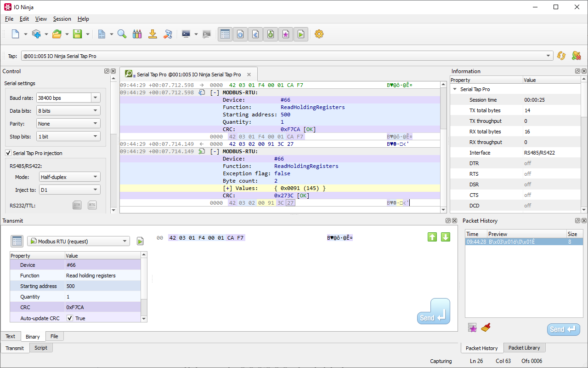Open the Open-folder dropdown arrow
Viewport: 588px width, 368px height.
point(67,34)
